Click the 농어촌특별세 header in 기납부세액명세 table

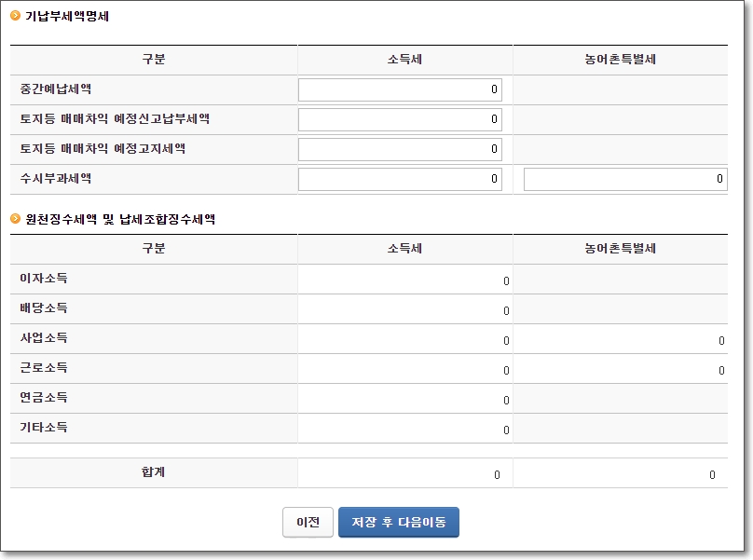(x=620, y=60)
